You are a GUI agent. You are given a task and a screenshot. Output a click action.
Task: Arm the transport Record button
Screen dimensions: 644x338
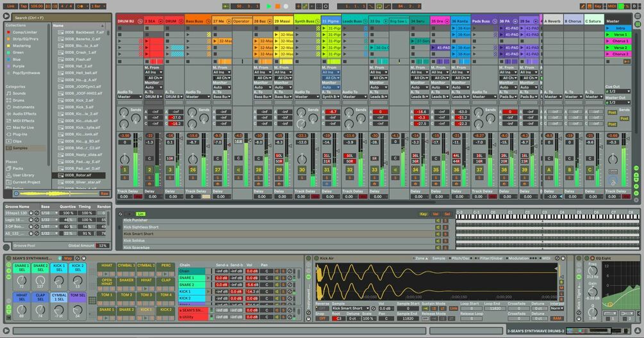(x=286, y=6)
